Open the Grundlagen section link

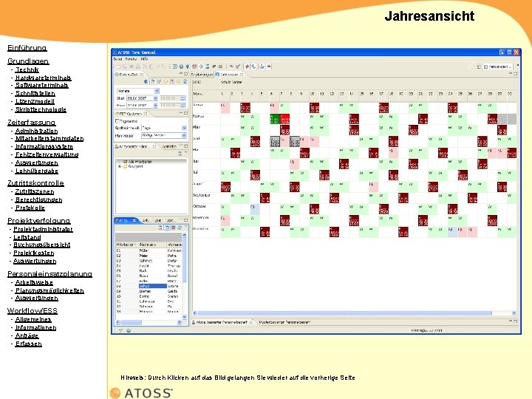tap(28, 61)
